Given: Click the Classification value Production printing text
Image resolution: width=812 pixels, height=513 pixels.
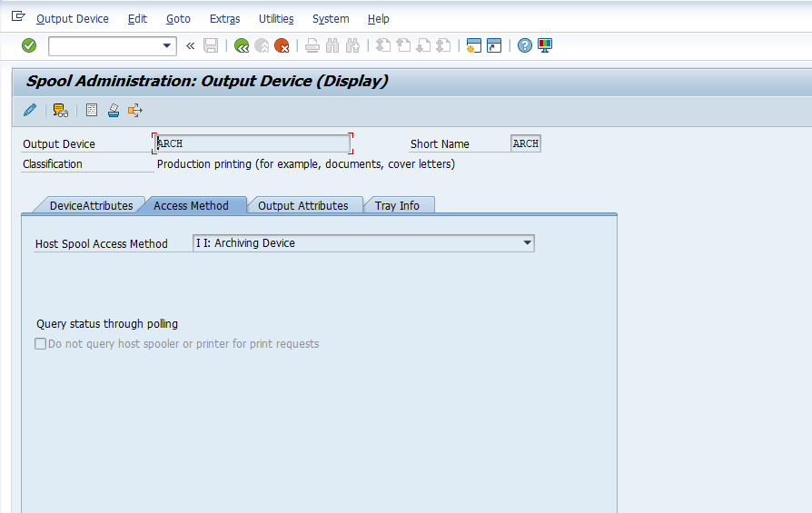Looking at the screenshot, I should coord(306,164).
